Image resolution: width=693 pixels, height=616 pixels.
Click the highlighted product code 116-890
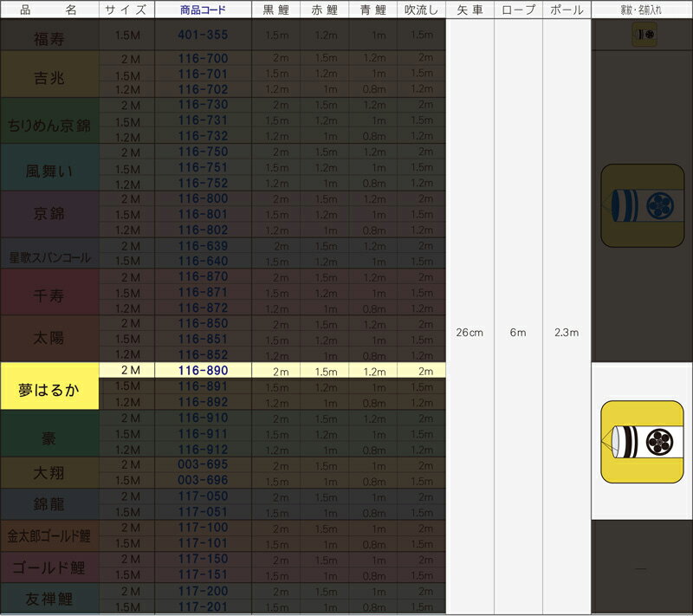(x=203, y=370)
